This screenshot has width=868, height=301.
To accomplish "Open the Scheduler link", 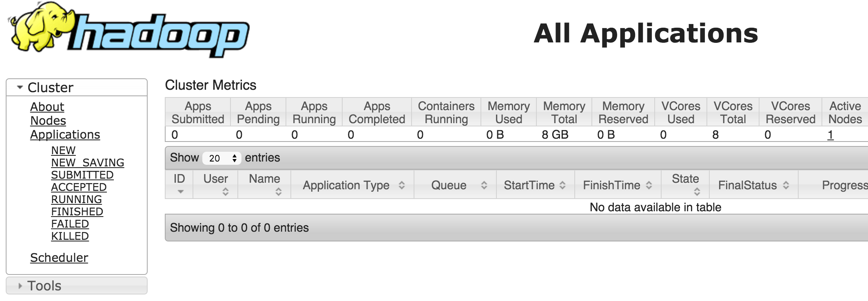I will [x=59, y=258].
